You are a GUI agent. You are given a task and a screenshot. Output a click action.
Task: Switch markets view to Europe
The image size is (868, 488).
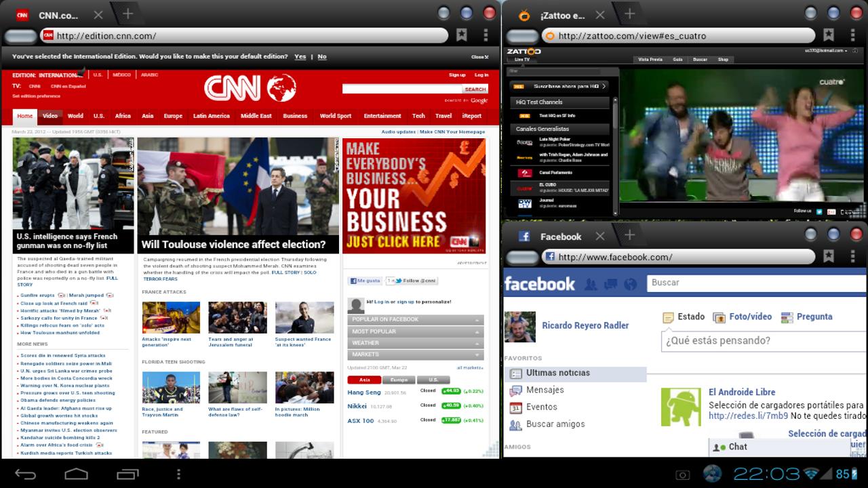399,380
